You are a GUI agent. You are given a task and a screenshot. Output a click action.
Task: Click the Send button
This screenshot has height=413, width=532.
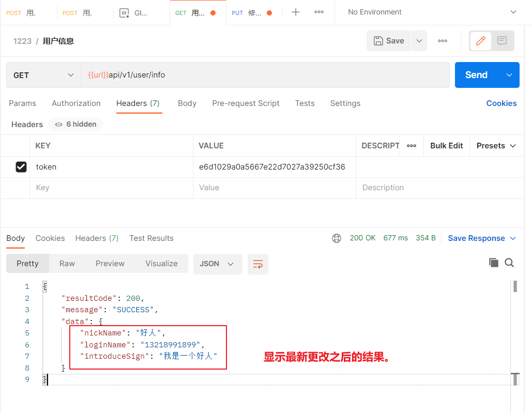[x=476, y=75]
